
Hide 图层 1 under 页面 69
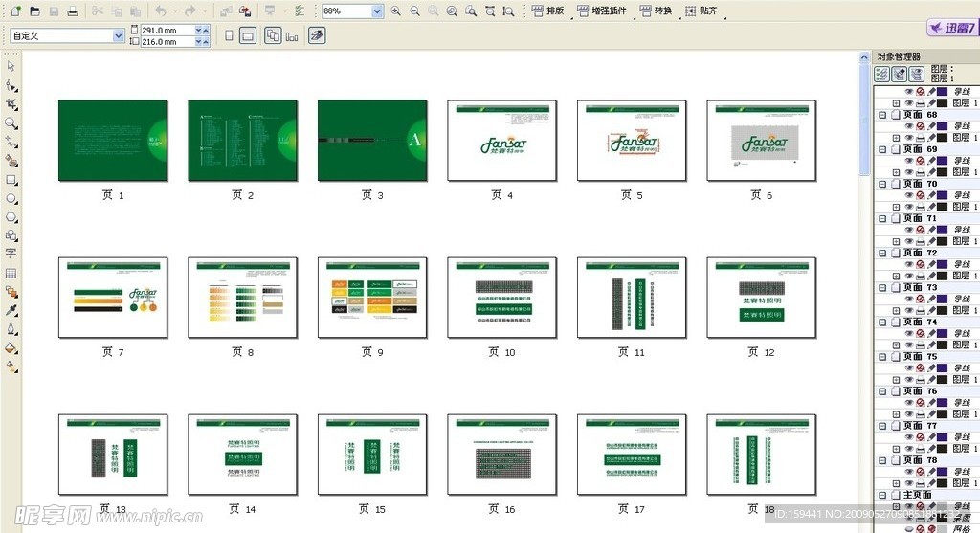pos(909,172)
